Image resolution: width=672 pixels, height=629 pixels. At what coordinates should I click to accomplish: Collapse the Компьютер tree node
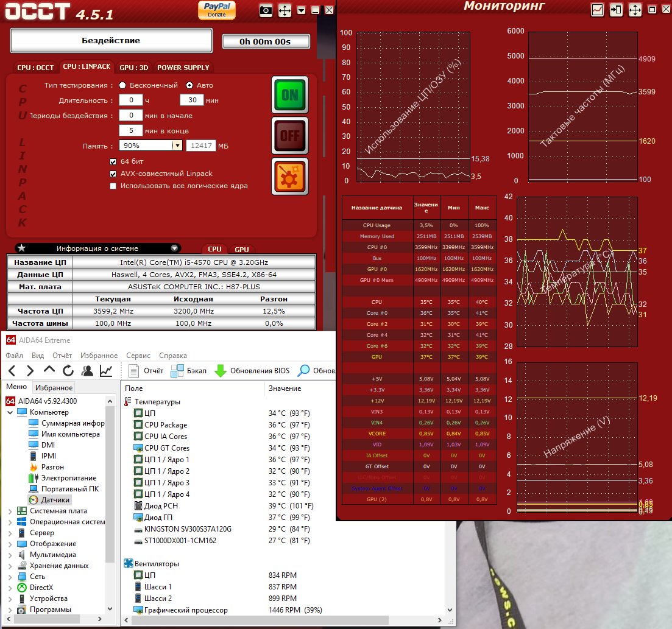tap(10, 412)
